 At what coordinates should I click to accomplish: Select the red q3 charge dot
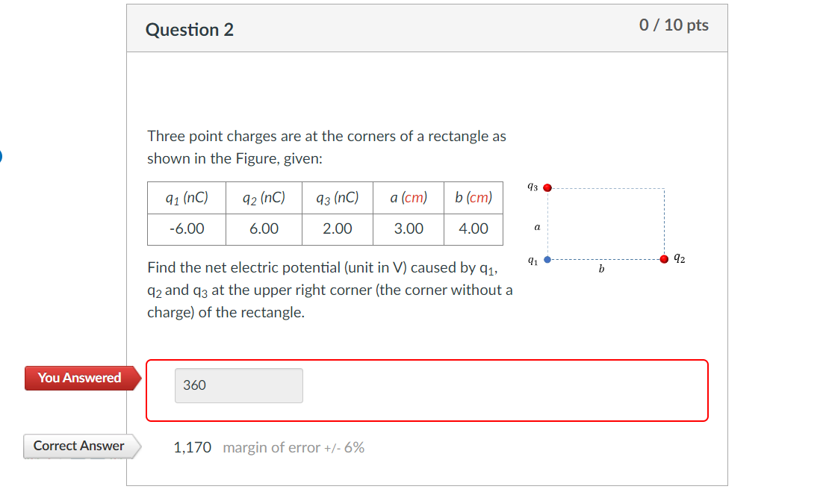point(547,187)
